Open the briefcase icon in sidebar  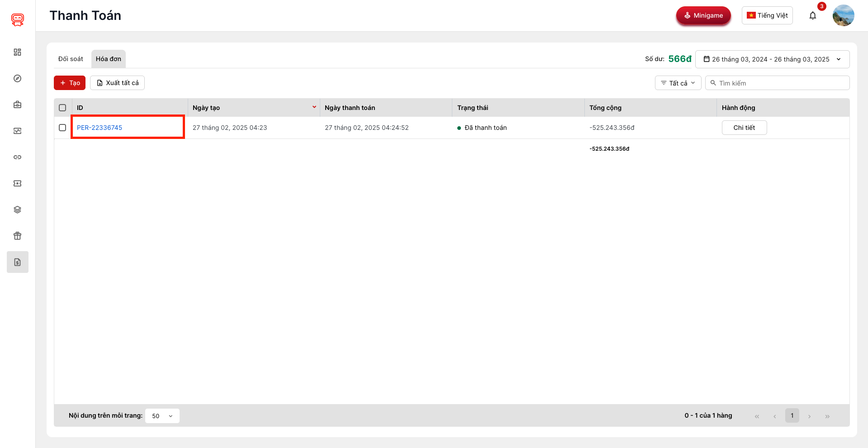(18, 105)
